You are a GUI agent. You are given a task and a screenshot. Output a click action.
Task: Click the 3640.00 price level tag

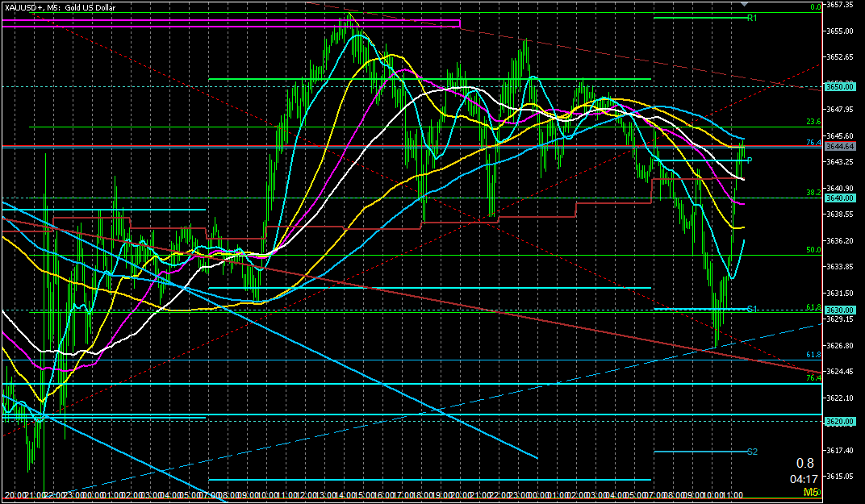point(839,198)
